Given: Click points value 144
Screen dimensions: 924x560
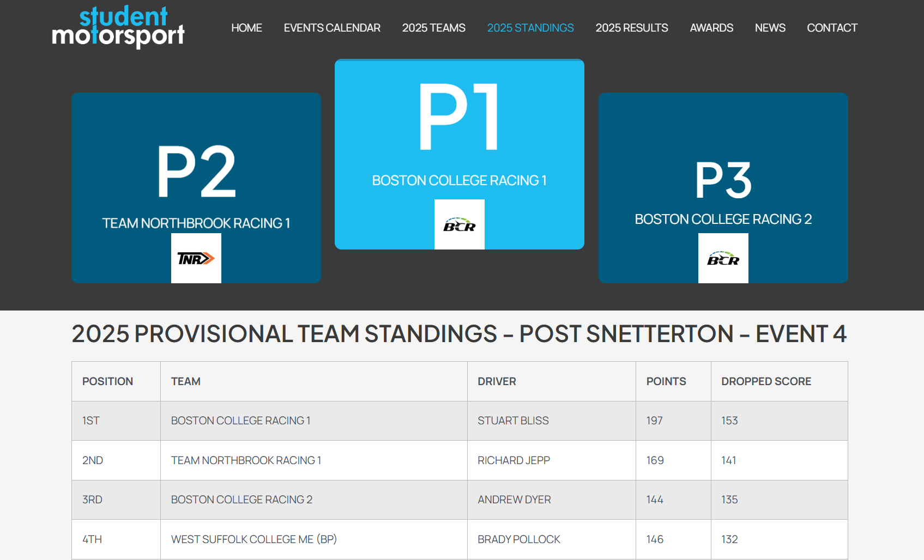Looking at the screenshot, I should (655, 500).
